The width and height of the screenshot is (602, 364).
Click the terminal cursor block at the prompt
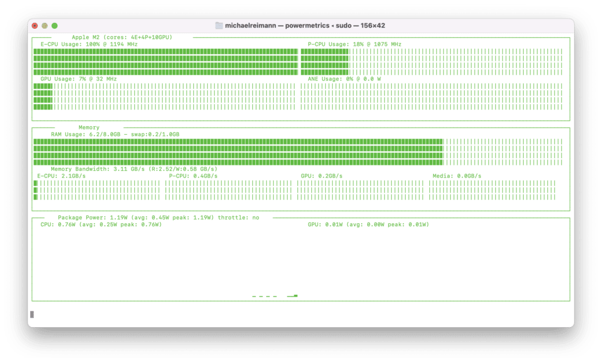32,315
